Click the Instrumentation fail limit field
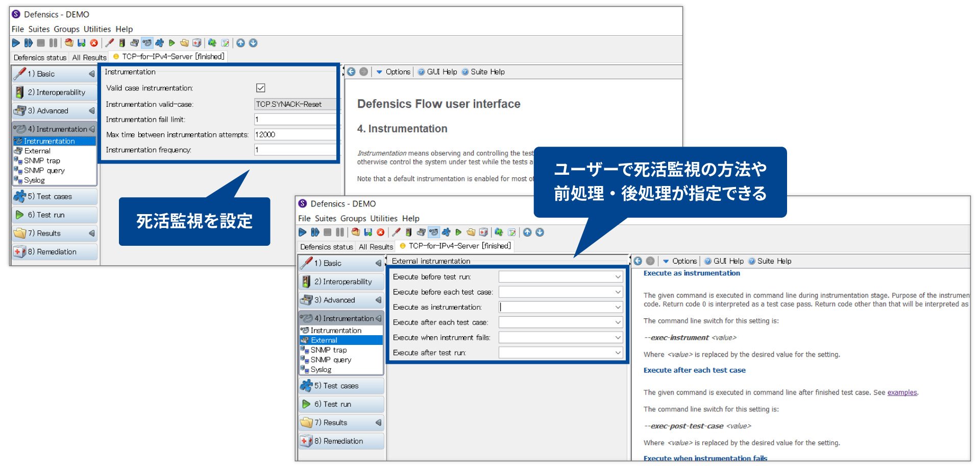The image size is (980, 466). pos(295,120)
